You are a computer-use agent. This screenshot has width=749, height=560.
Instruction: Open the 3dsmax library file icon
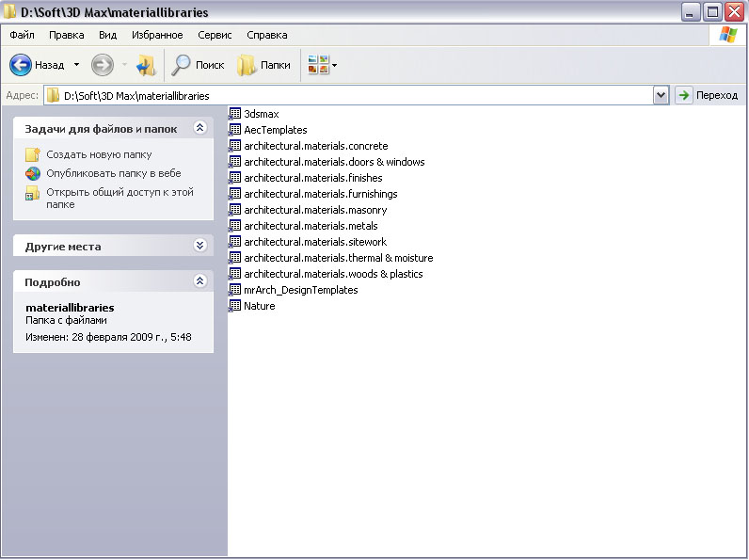(x=234, y=114)
